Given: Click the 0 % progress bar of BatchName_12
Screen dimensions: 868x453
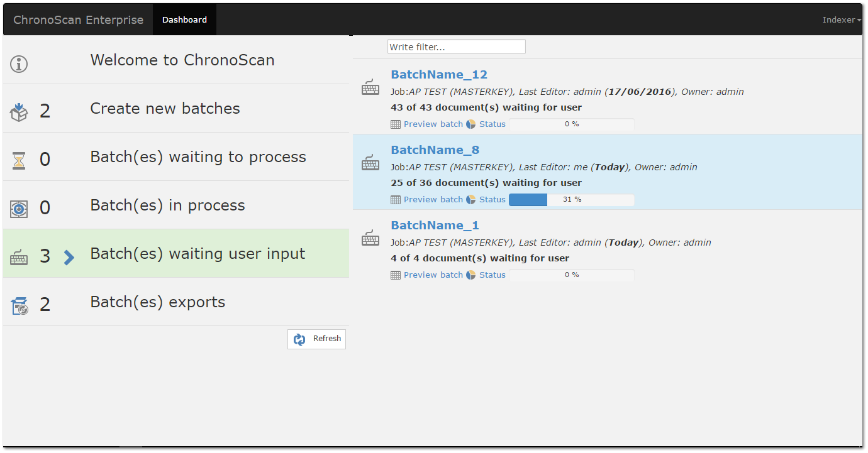Looking at the screenshot, I should [572, 124].
